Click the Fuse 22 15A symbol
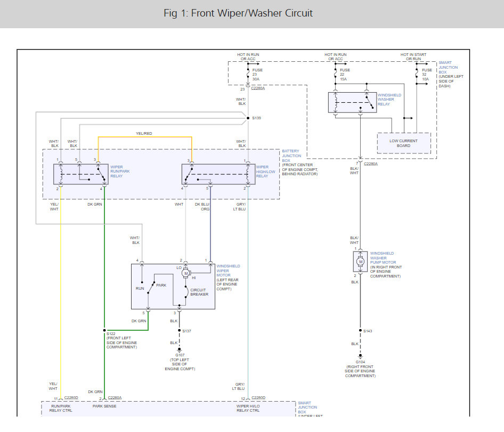Image resolution: width=504 pixels, height=432 pixels. tap(335, 72)
